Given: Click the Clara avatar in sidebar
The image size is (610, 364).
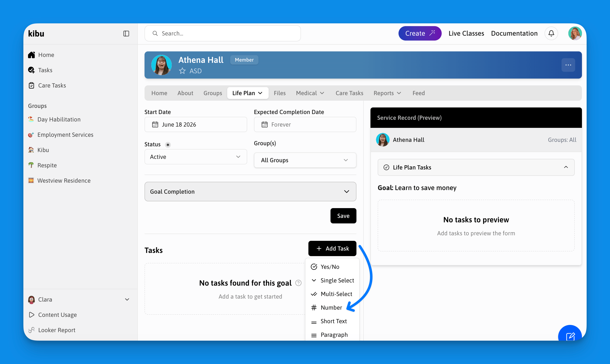Looking at the screenshot, I should tap(31, 299).
